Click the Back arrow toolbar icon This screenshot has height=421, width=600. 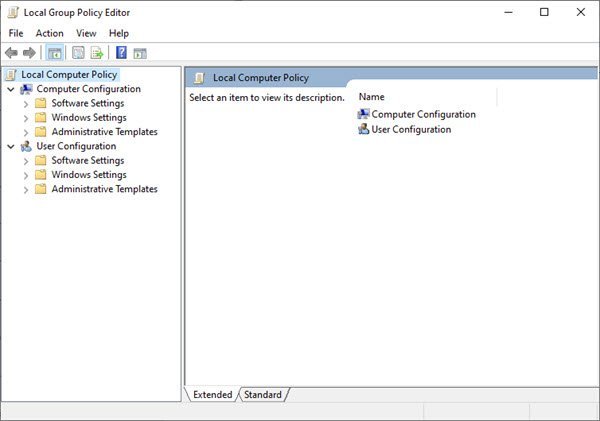[x=11, y=52]
